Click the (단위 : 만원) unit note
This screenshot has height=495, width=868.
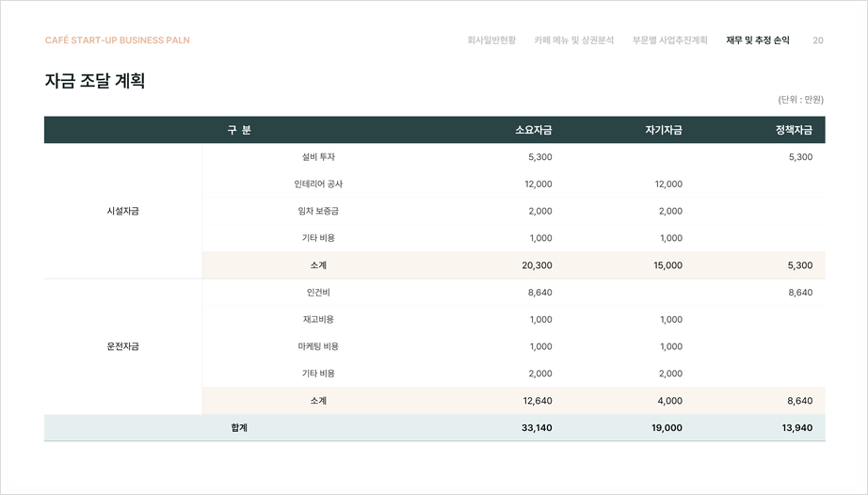(801, 100)
